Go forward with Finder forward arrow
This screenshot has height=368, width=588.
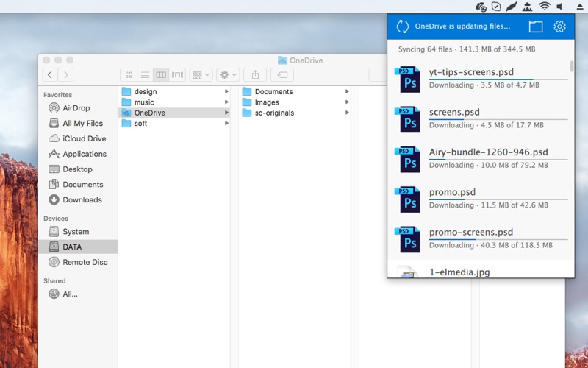[65, 75]
